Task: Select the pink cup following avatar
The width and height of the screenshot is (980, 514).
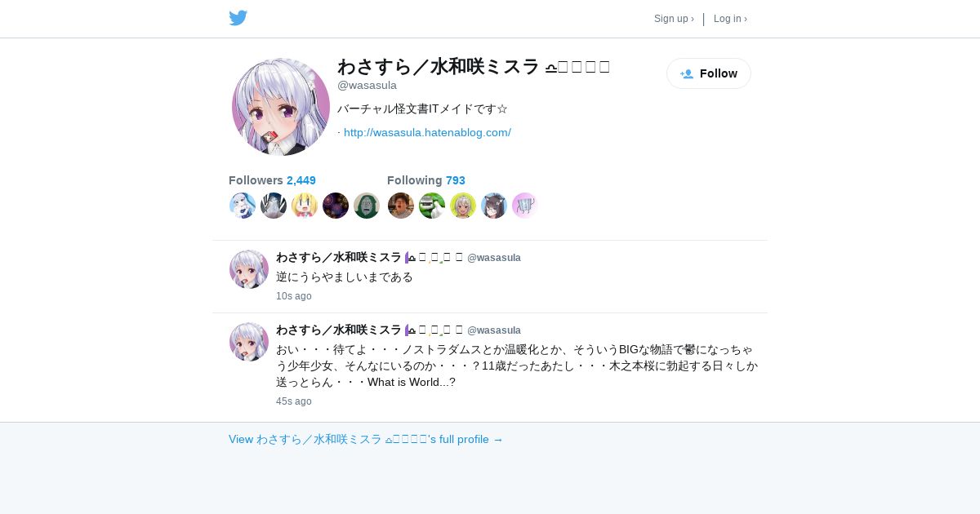Action: (x=525, y=206)
